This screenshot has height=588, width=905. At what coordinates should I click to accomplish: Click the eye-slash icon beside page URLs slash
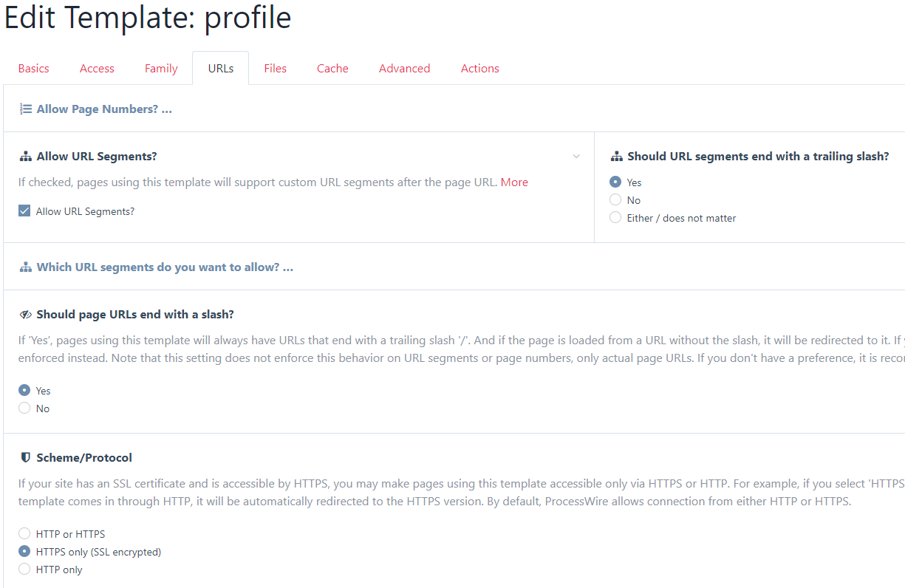click(x=25, y=315)
